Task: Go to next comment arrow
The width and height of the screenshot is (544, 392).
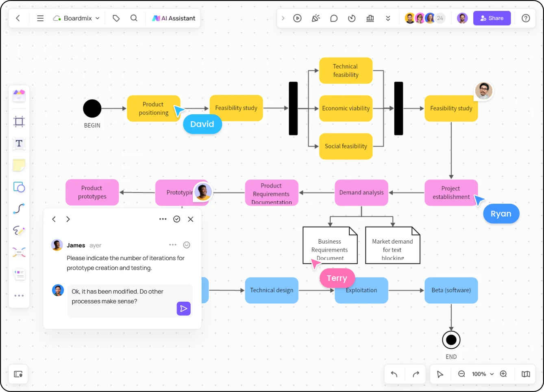Action: point(68,219)
